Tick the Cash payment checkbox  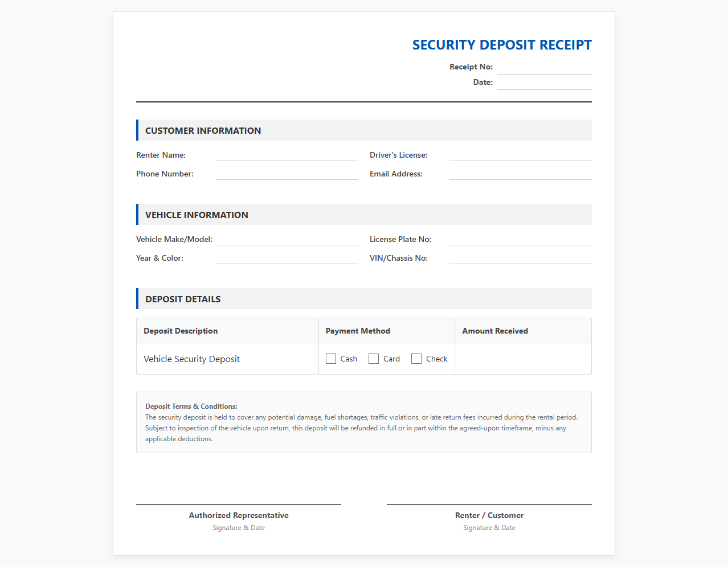tap(331, 359)
